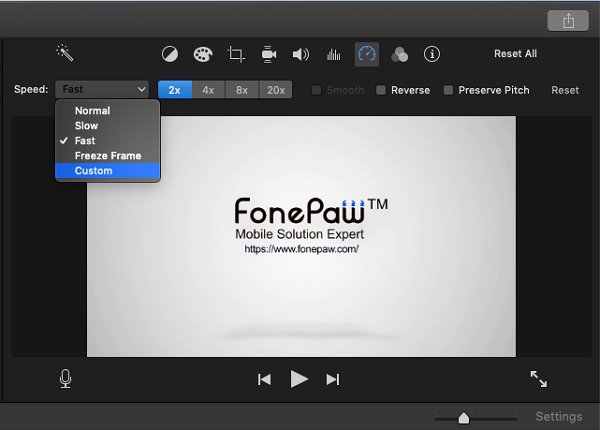Select Custom in the speed menu
This screenshot has height=430, width=600.
pyautogui.click(x=108, y=171)
